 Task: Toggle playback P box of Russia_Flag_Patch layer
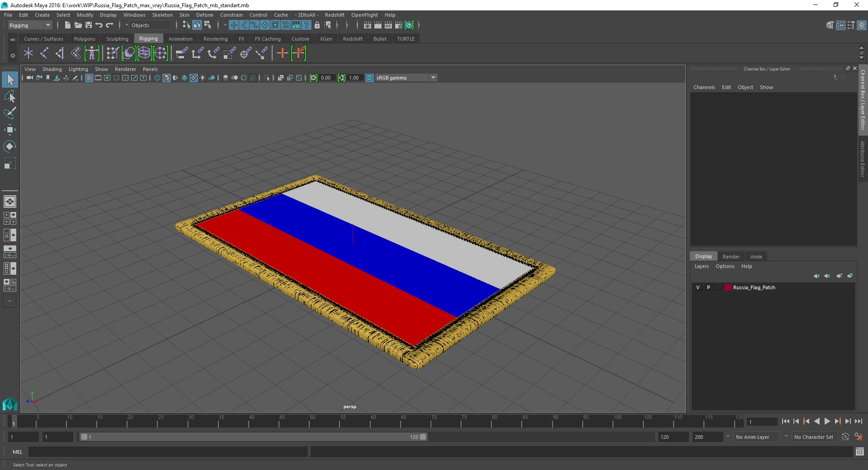pyautogui.click(x=708, y=287)
